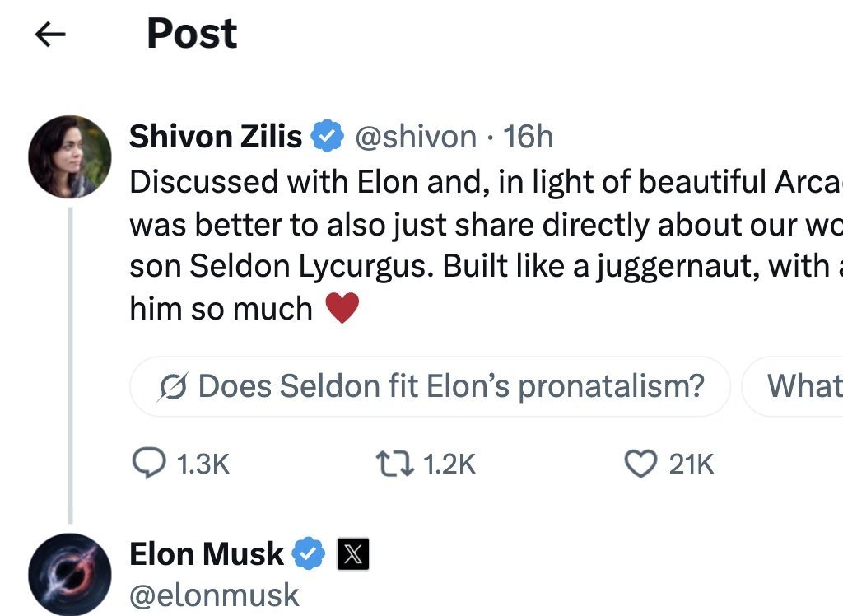Open the Elon Musk display name
This screenshot has height=616, width=843.
(x=206, y=555)
